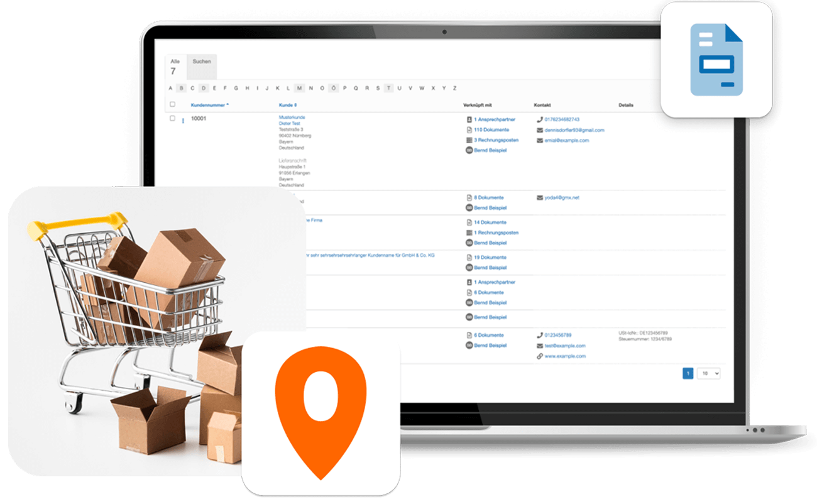Tick the select-all checkbox in the table header
The width and height of the screenshot is (817, 504).
coord(173,105)
